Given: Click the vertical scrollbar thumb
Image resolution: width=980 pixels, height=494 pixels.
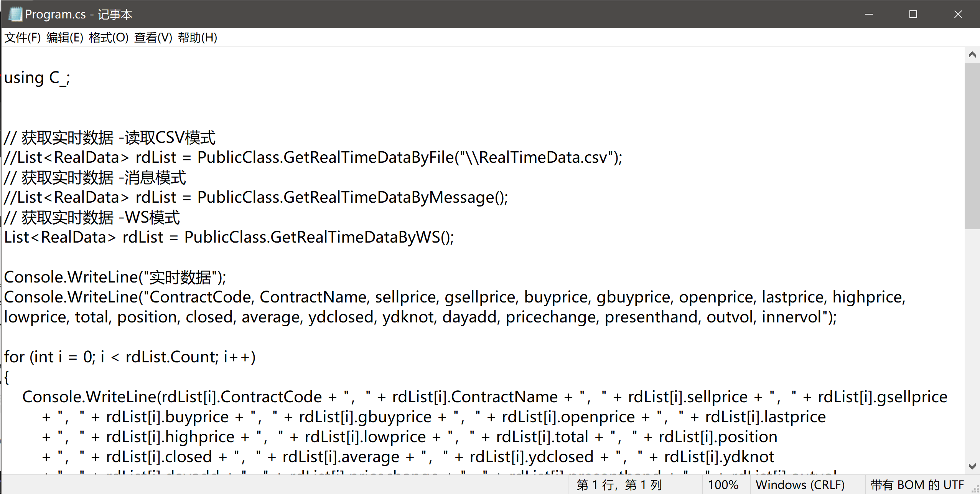Looking at the screenshot, I should point(972,146).
